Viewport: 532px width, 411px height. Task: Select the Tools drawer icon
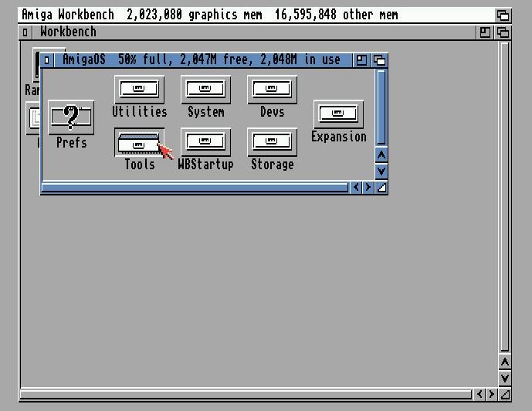tap(139, 143)
